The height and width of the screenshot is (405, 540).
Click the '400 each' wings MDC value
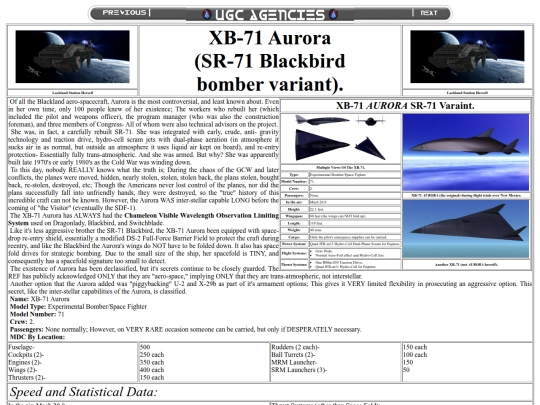pyautogui.click(x=152, y=370)
